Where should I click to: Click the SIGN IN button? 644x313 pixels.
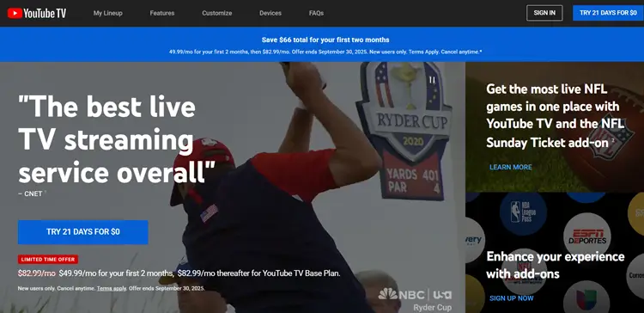[x=544, y=13]
